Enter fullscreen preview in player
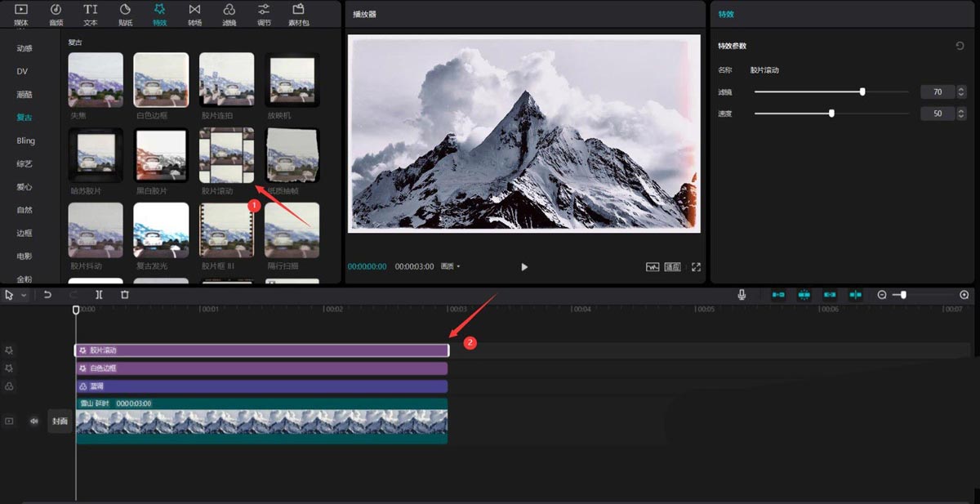The image size is (980, 504). point(696,267)
